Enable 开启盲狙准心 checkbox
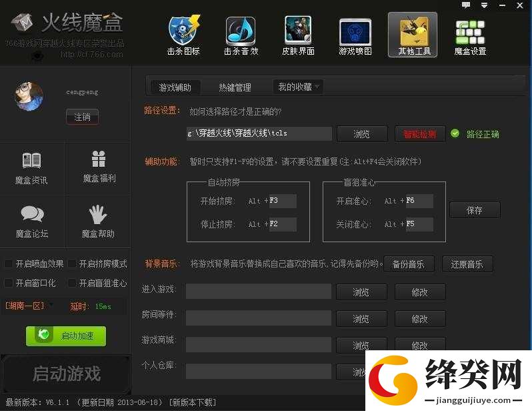This screenshot has height=411, width=532. click(72, 283)
